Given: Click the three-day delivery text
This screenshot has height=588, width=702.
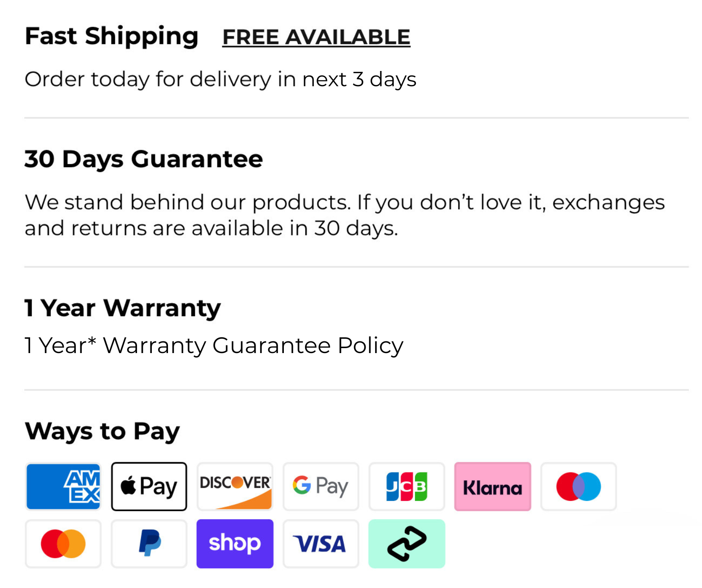Looking at the screenshot, I should click(220, 80).
